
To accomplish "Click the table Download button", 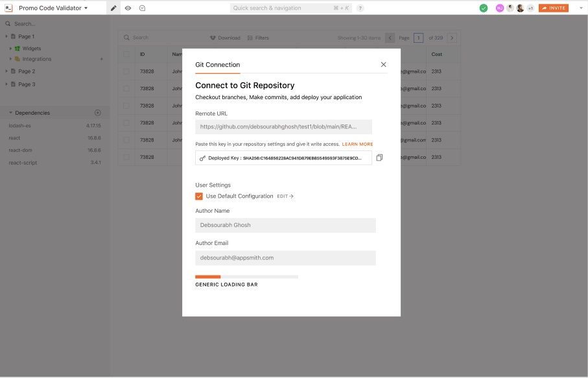I will click(x=225, y=38).
